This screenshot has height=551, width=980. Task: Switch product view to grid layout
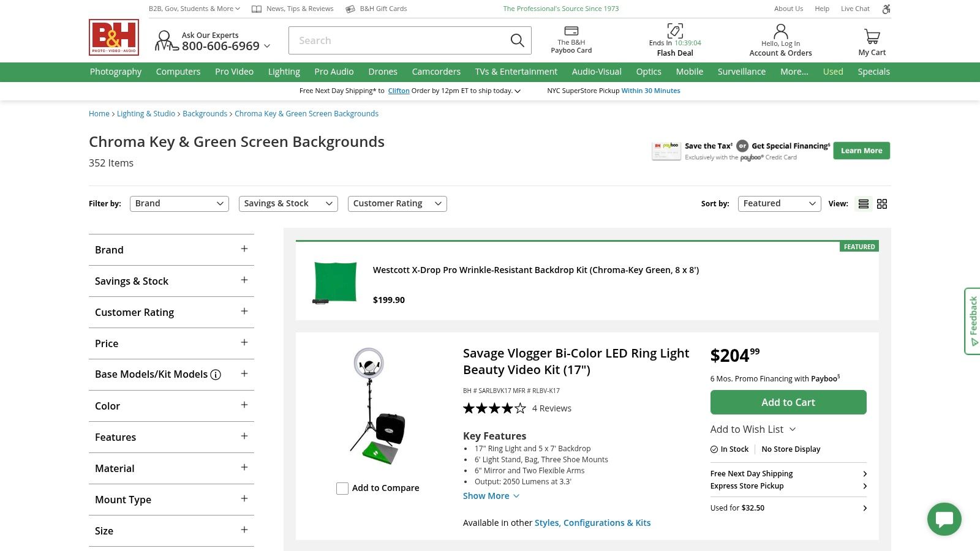point(882,203)
